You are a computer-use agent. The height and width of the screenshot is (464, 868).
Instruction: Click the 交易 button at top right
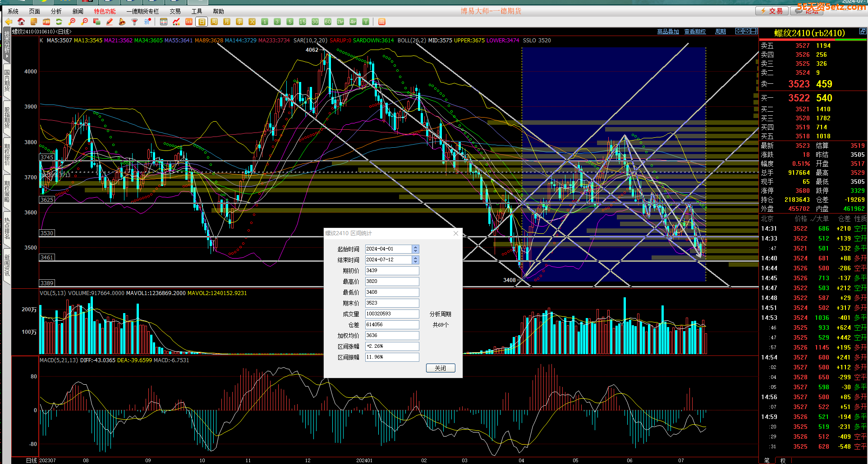[772, 11]
